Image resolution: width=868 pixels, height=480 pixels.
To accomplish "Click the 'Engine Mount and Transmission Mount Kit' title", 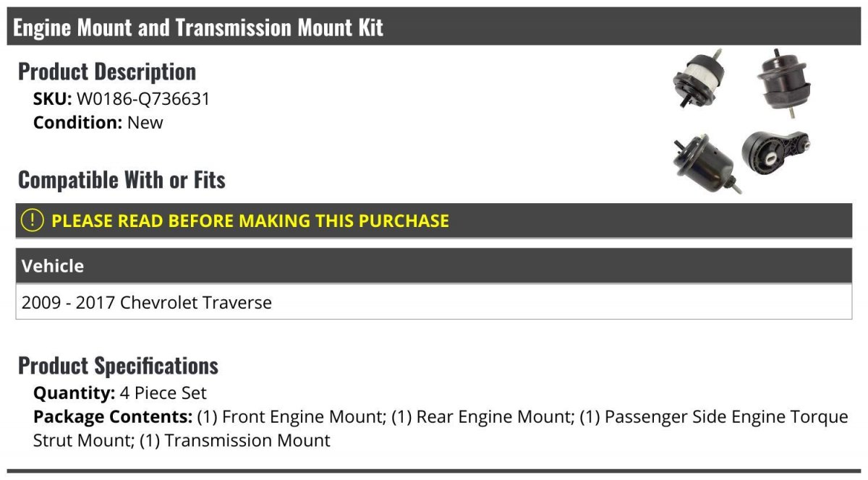I will coord(198,27).
